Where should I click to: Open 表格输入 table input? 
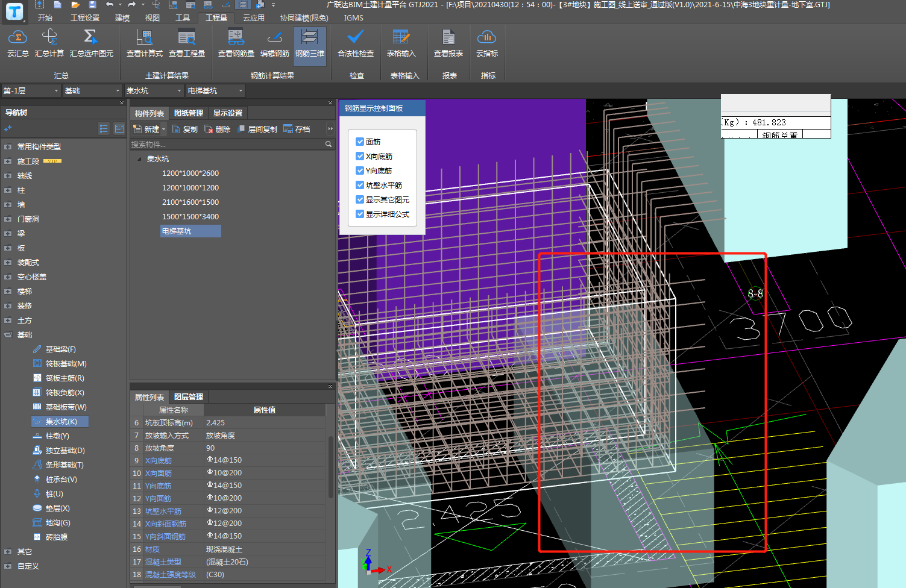401,43
